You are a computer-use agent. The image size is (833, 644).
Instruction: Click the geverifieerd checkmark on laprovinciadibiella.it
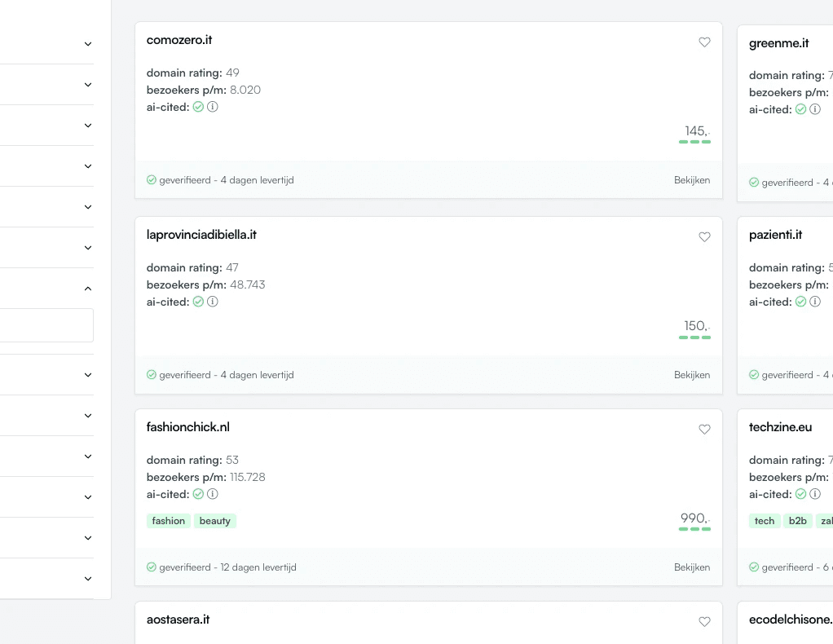152,375
